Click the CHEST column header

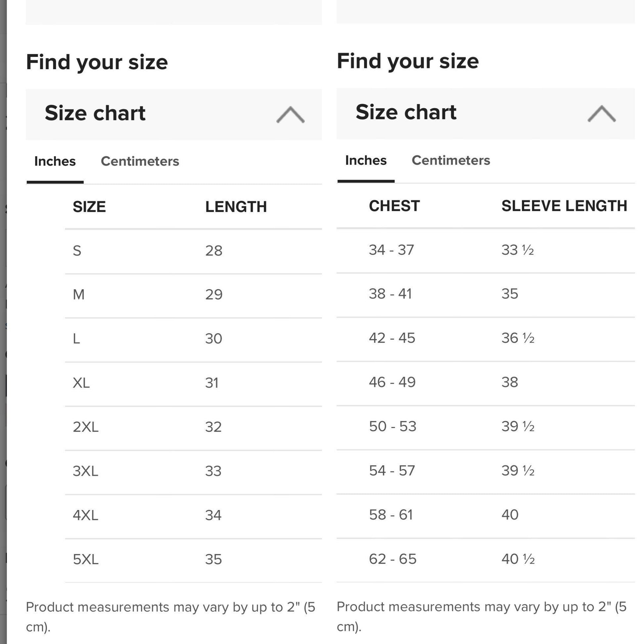pos(394,206)
